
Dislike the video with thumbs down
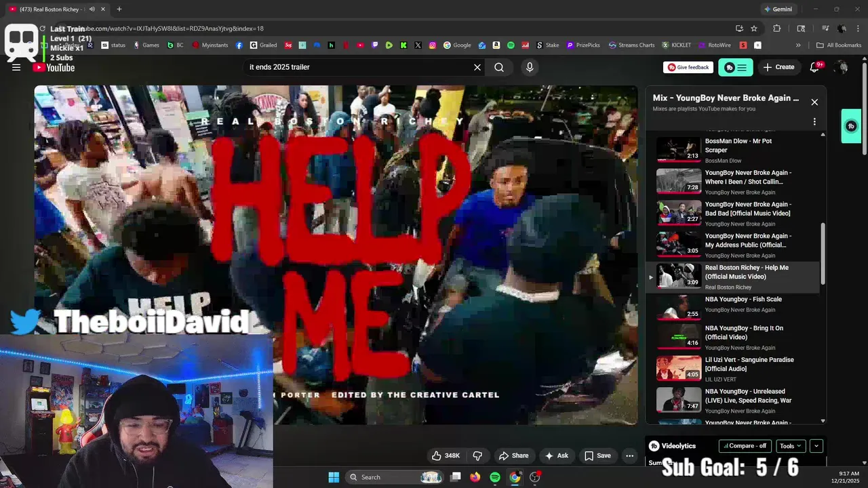pyautogui.click(x=477, y=455)
